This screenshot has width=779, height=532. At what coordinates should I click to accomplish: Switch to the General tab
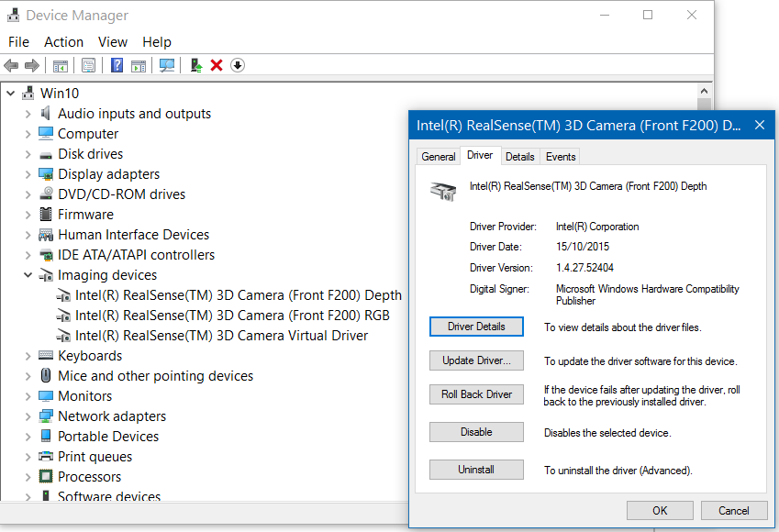click(439, 157)
